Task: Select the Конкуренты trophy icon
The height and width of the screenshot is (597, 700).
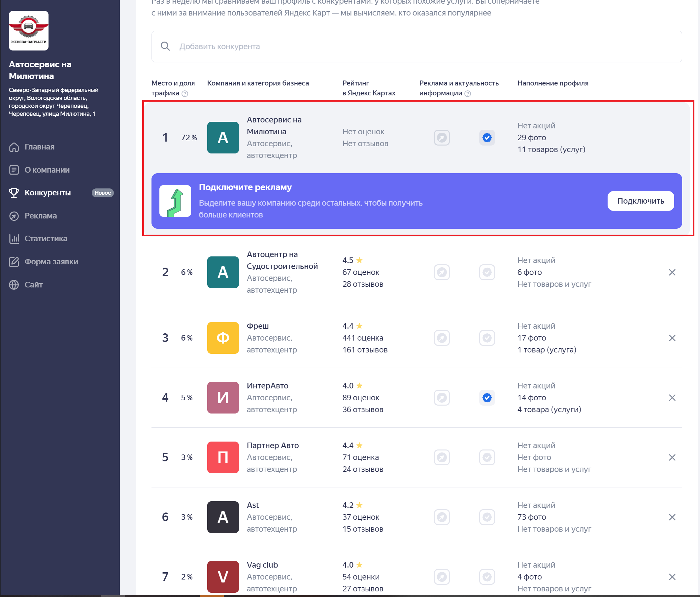Action: (14, 193)
